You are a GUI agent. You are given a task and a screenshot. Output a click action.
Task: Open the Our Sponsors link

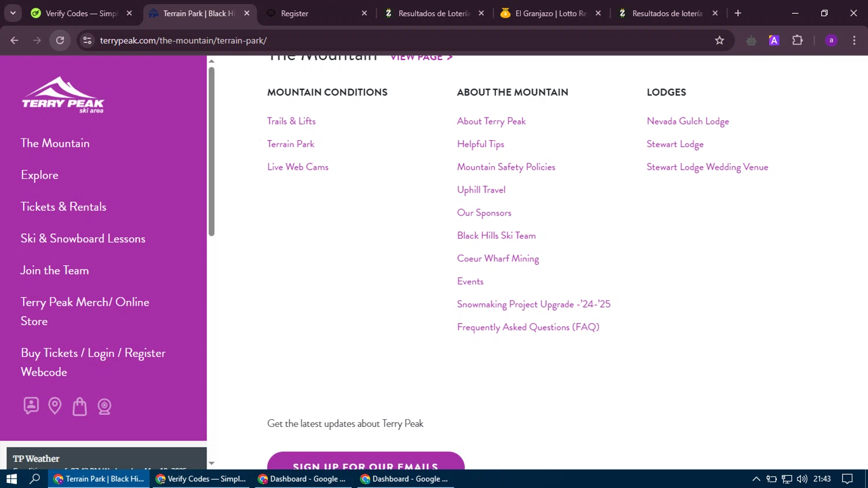click(484, 212)
